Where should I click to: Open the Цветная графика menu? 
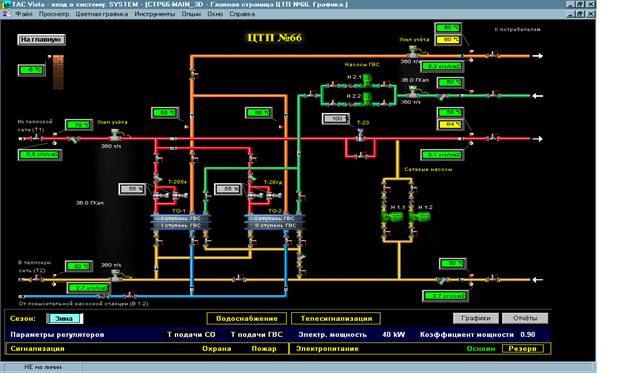point(102,14)
